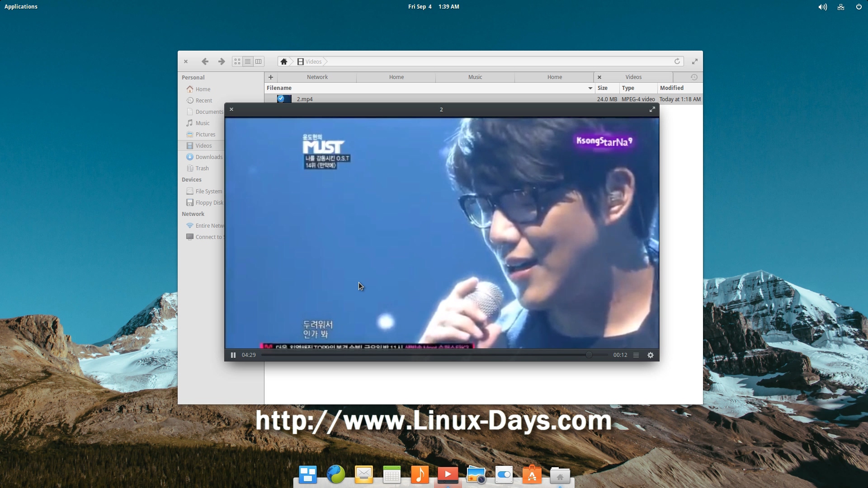The image size is (868, 488).
Task: Switch to list view in Files
Action: (x=248, y=61)
